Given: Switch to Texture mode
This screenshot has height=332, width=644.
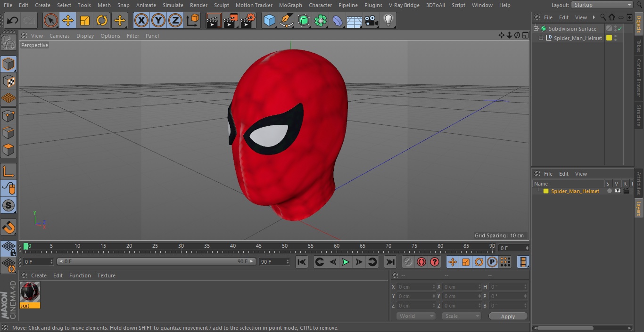Looking at the screenshot, I should [8, 81].
